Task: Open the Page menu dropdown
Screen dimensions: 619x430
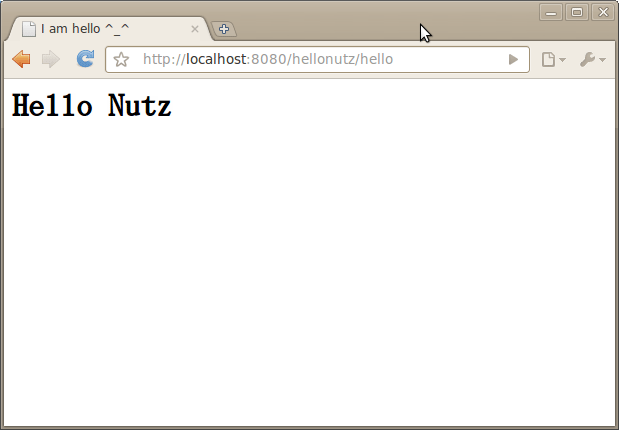Action: coord(553,60)
